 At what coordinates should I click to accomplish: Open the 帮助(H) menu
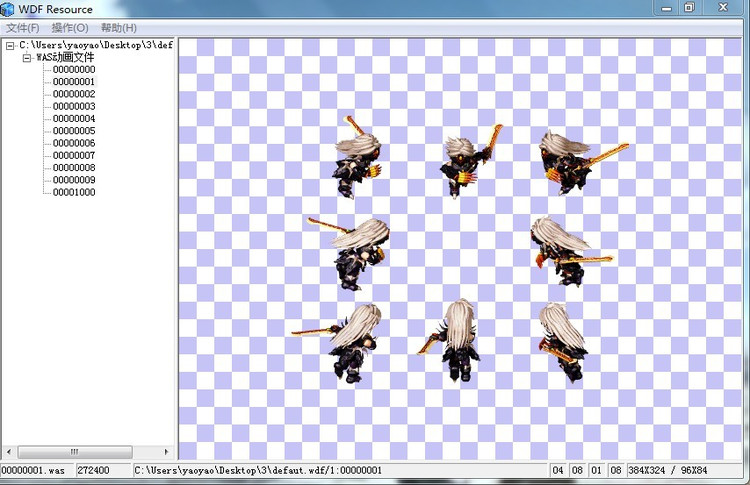click(118, 28)
